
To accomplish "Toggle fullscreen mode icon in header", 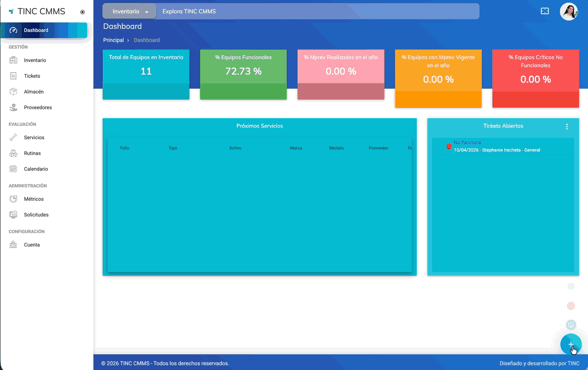I will coord(545,11).
